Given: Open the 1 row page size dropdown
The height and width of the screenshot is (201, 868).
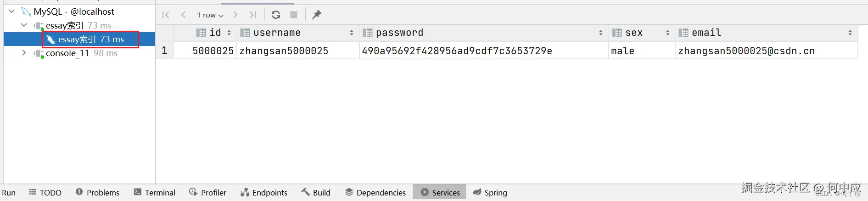Looking at the screenshot, I should pyautogui.click(x=210, y=15).
